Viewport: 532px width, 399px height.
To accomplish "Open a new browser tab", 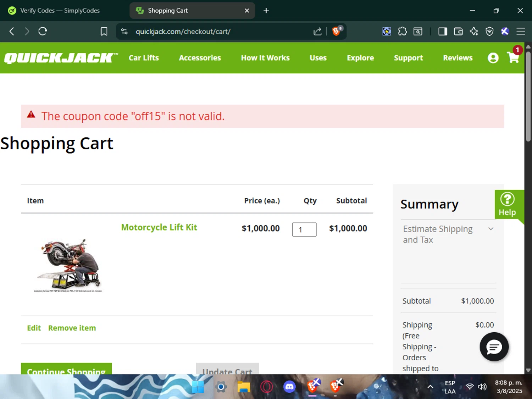I will pos(266,11).
